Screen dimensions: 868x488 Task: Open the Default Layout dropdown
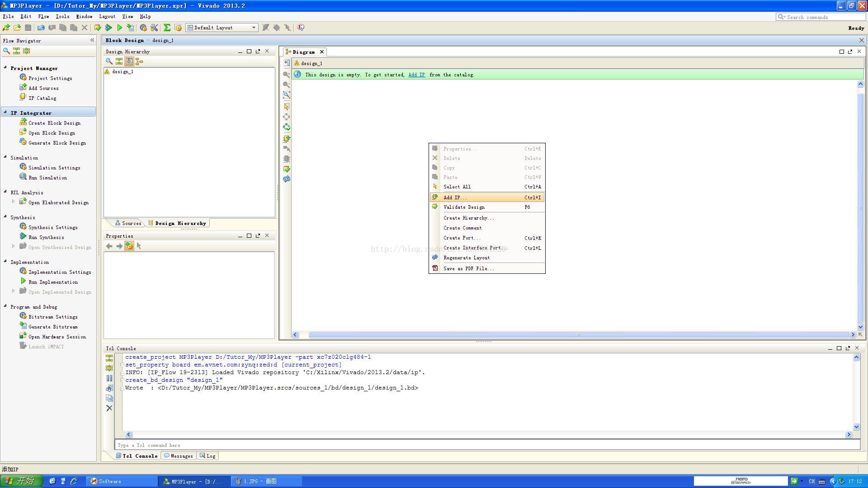222,28
